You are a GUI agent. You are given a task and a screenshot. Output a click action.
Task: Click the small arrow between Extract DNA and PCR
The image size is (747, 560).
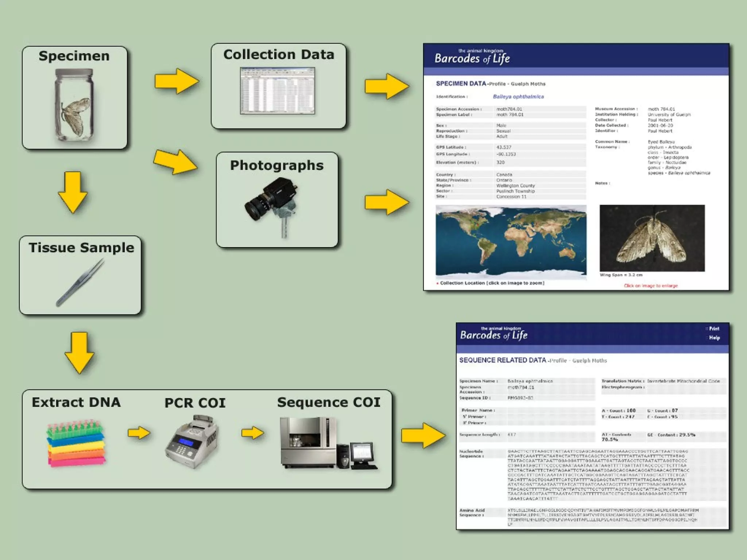point(139,433)
